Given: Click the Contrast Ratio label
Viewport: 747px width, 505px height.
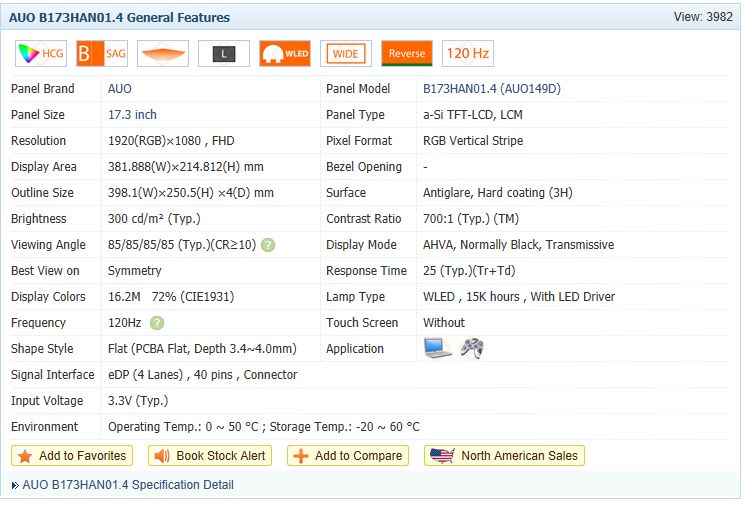Looking at the screenshot, I should tap(363, 219).
